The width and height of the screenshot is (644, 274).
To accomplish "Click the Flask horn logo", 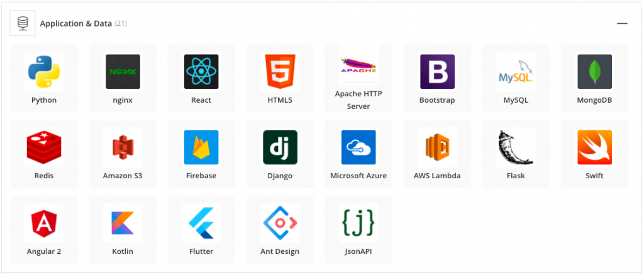I will coord(516,147).
